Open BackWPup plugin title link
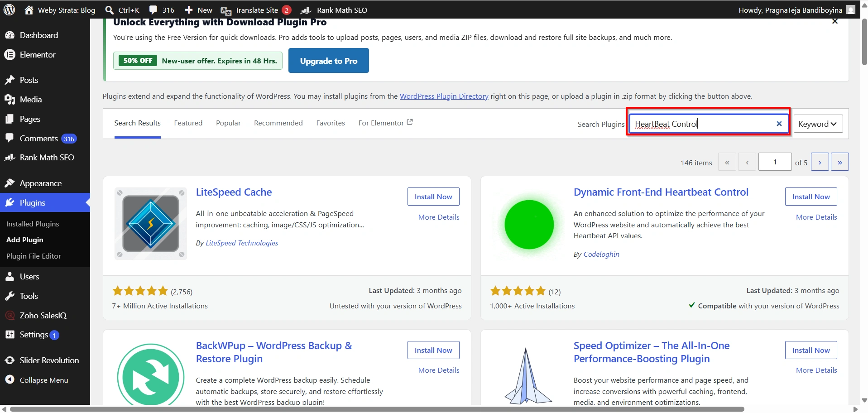Screen dimensions: 868x413 273,352
